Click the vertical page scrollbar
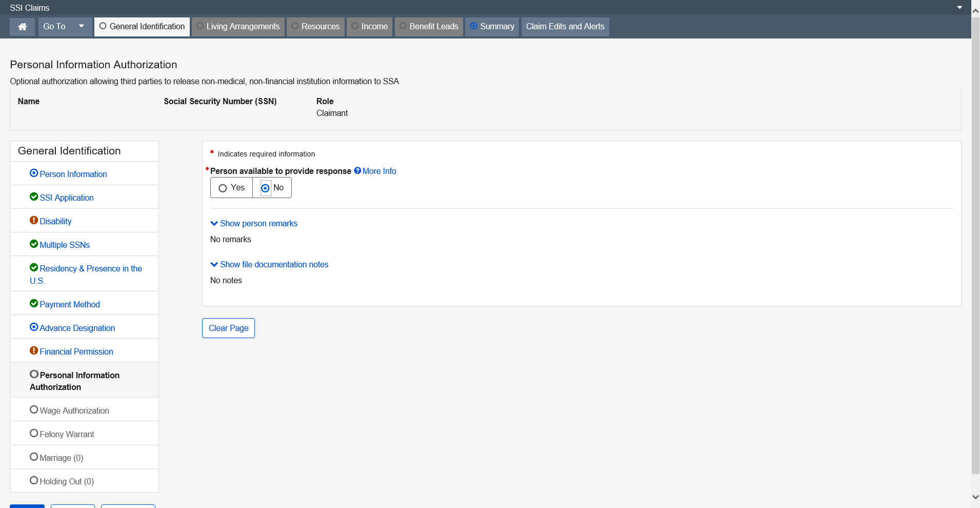980x508 pixels. point(975,246)
